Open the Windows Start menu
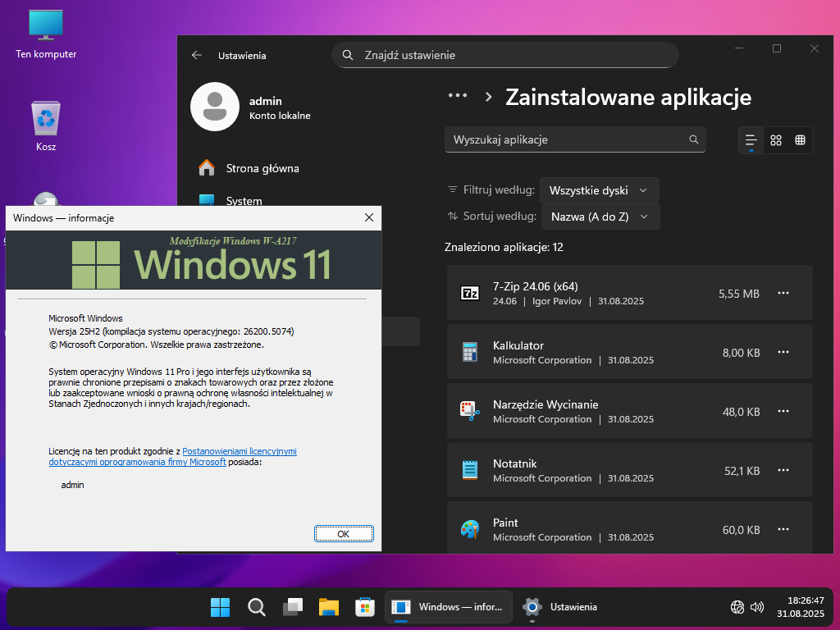Image resolution: width=840 pixels, height=630 pixels. pyautogui.click(x=220, y=607)
